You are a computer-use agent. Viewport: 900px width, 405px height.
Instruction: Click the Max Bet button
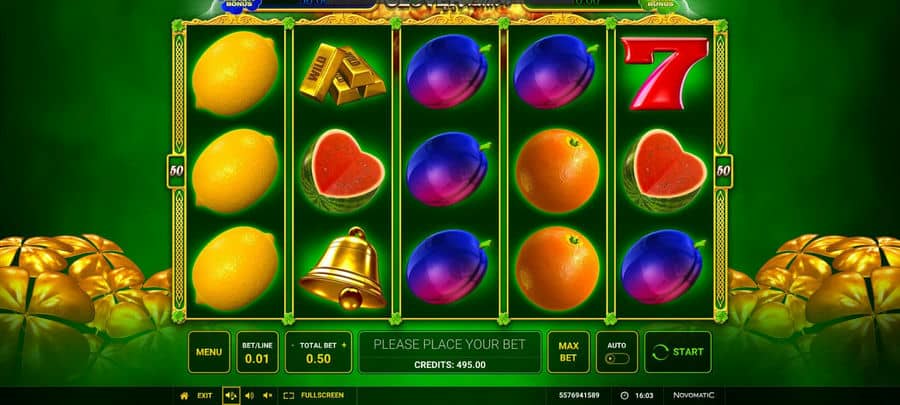568,352
